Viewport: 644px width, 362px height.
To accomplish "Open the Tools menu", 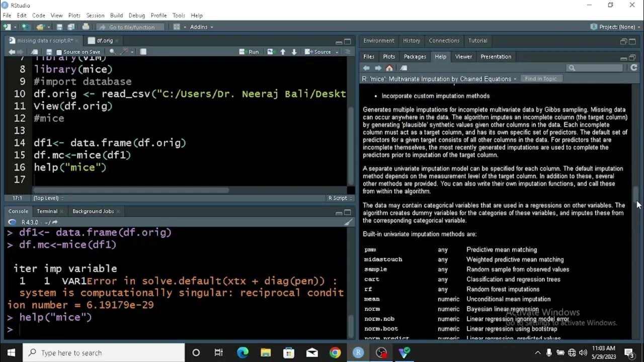I will pos(179,16).
